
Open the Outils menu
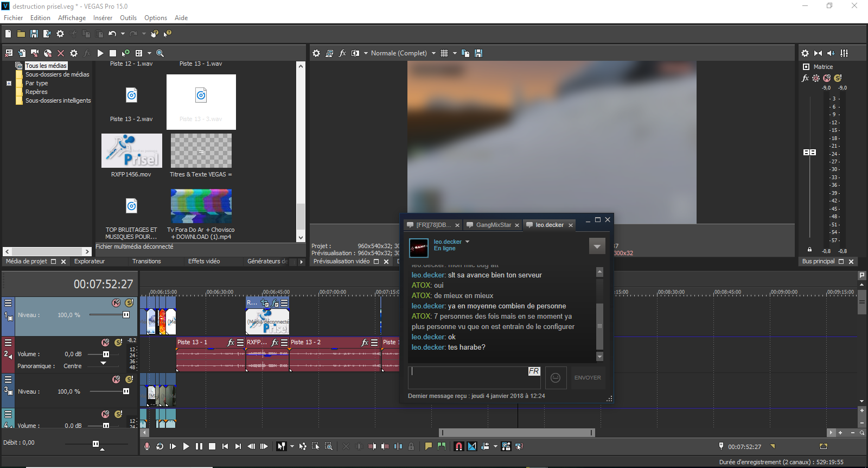[x=129, y=18]
